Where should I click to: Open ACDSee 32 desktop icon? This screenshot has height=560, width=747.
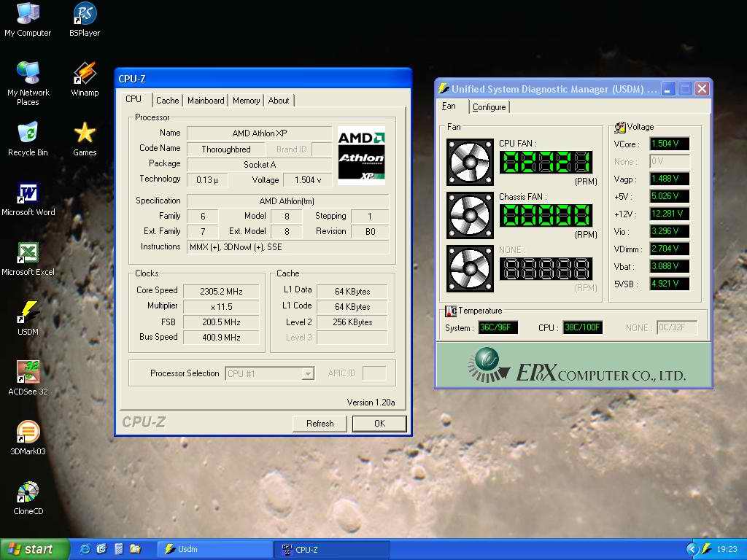[28, 373]
